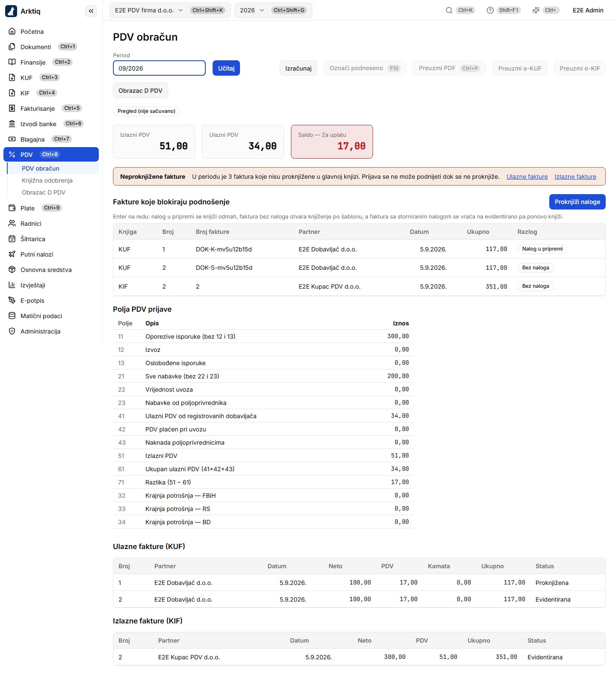Select Obrazac D PDV in sidebar submenu
616x676 pixels.
point(44,192)
